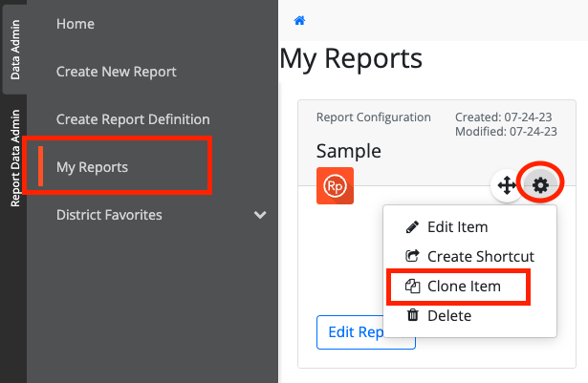
Task: Open Create New Report in the sidebar
Action: click(116, 72)
